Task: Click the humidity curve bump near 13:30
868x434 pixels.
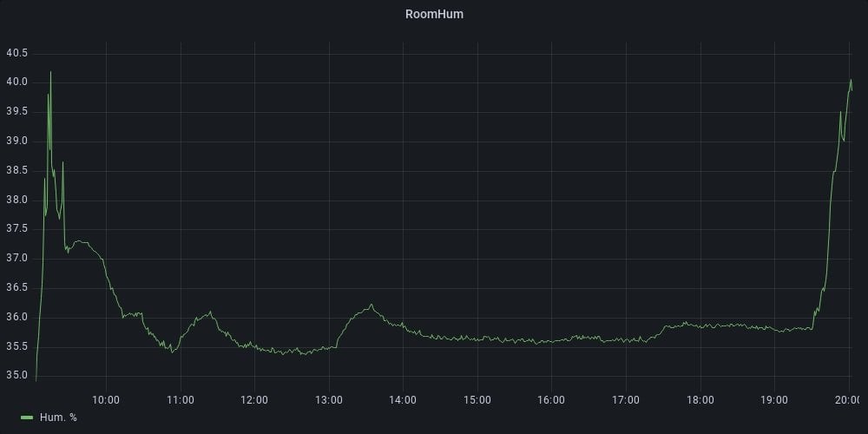Action: [371, 305]
